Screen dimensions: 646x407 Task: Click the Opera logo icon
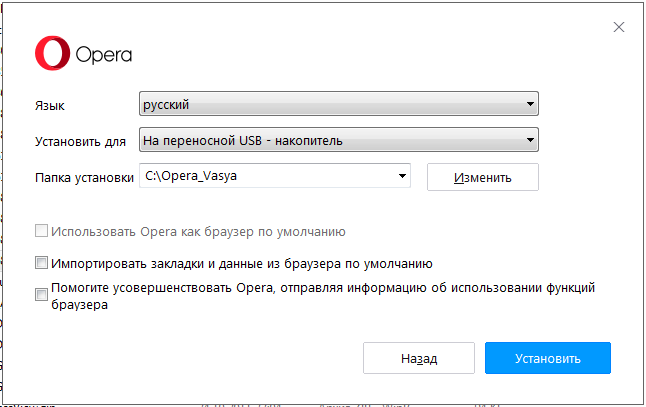[x=52, y=53]
